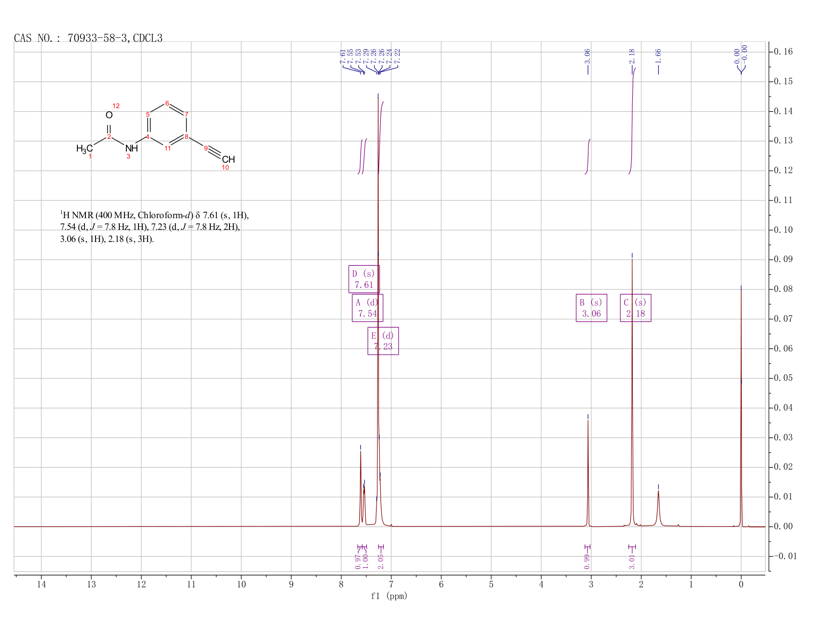The width and height of the screenshot is (834, 644).
Task: Click the y-axis tick label 0.16
Action: (782, 52)
